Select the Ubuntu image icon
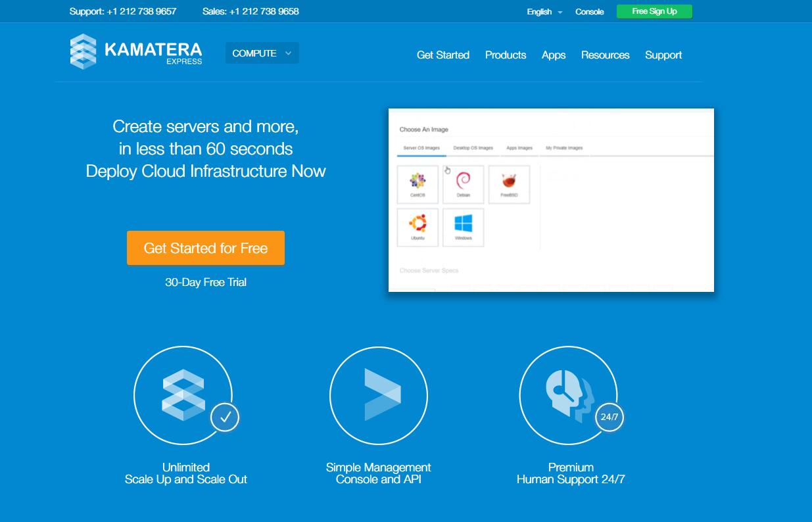 tap(418, 227)
